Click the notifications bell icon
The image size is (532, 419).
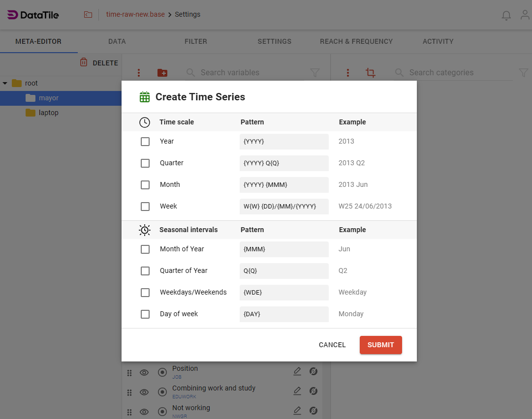point(506,15)
